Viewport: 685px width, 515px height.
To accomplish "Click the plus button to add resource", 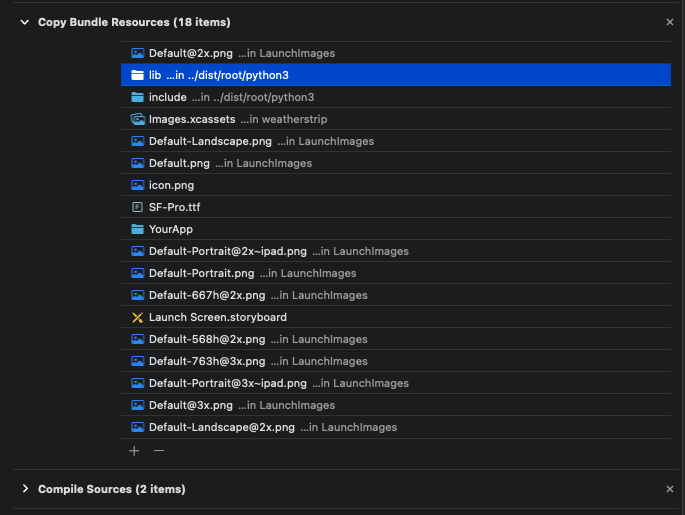I will click(134, 451).
